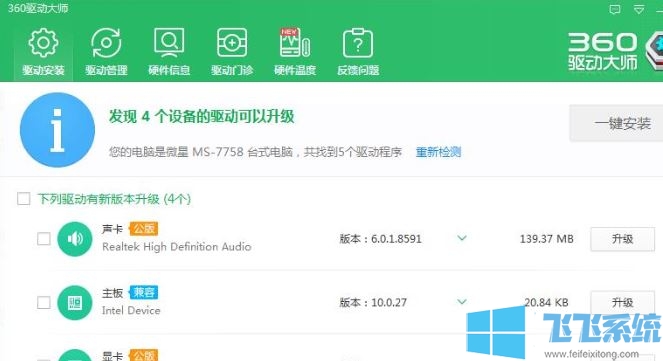
Task: Open the 驱动安装 tab icon
Action: pos(43,43)
